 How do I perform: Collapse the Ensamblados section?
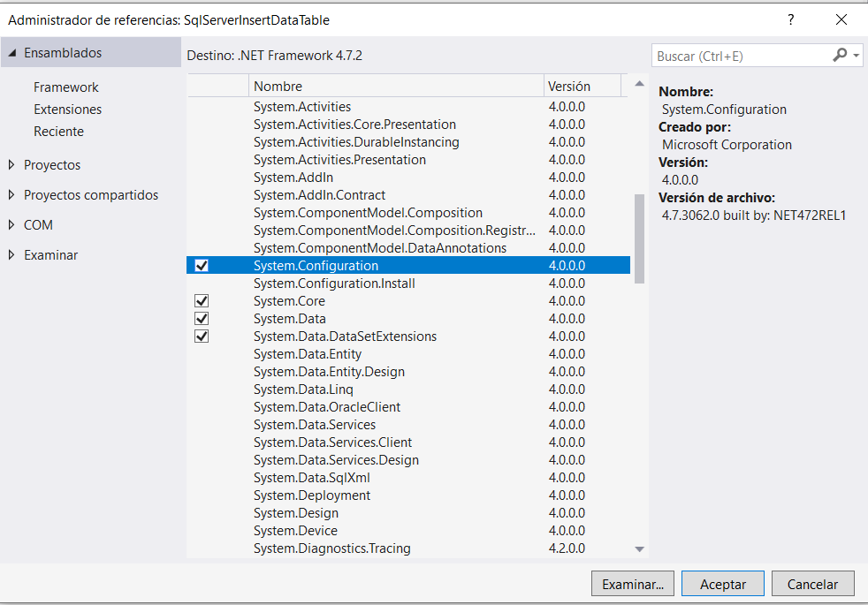12,53
